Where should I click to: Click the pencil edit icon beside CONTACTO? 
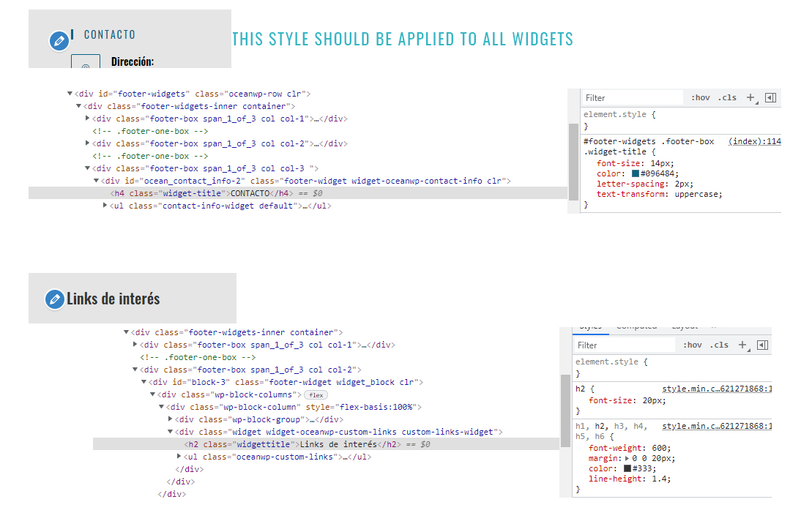tap(59, 41)
